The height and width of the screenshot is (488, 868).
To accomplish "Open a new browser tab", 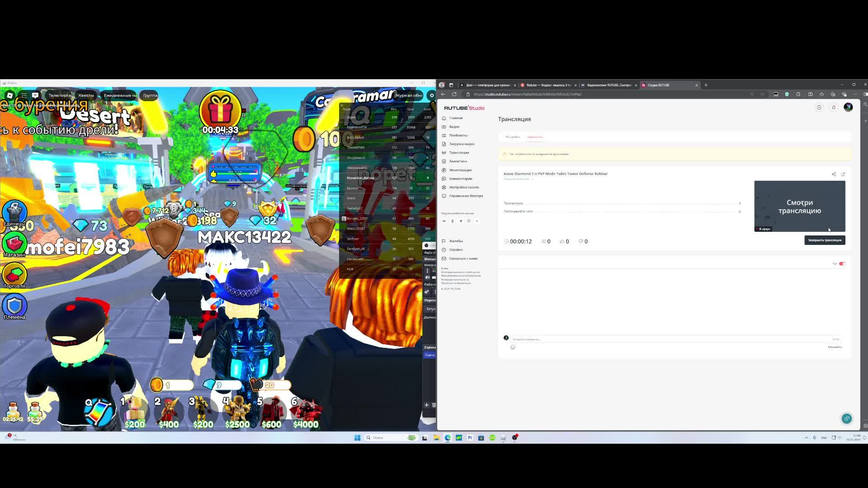I will (706, 85).
